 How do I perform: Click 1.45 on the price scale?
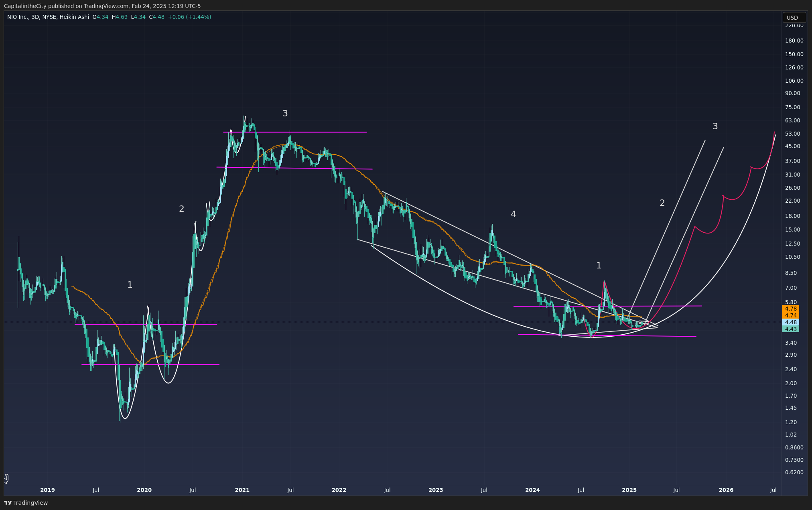pyautogui.click(x=791, y=408)
